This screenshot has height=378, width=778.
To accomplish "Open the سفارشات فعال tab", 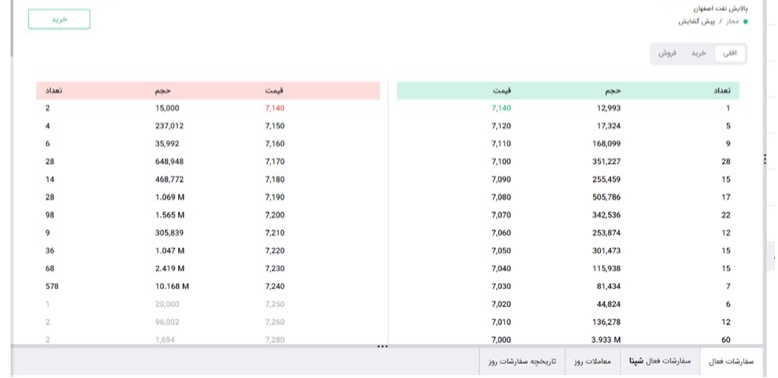I will coord(731,362).
